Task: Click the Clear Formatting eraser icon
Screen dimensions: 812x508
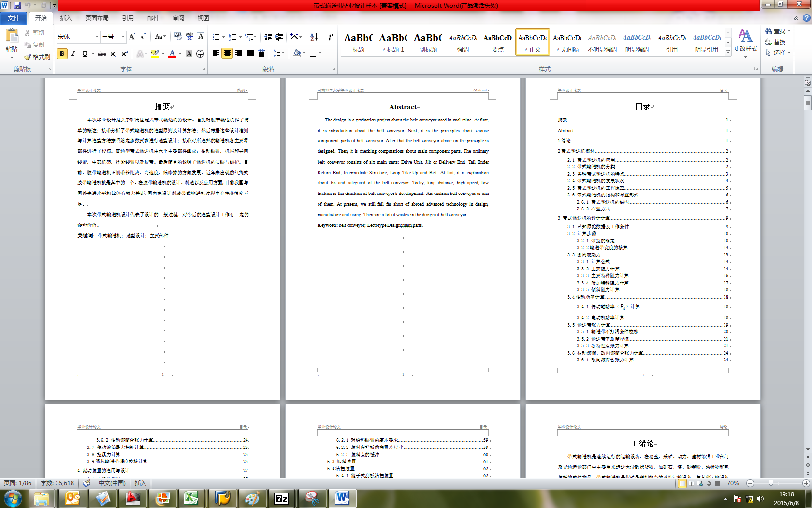Action: click(178, 37)
